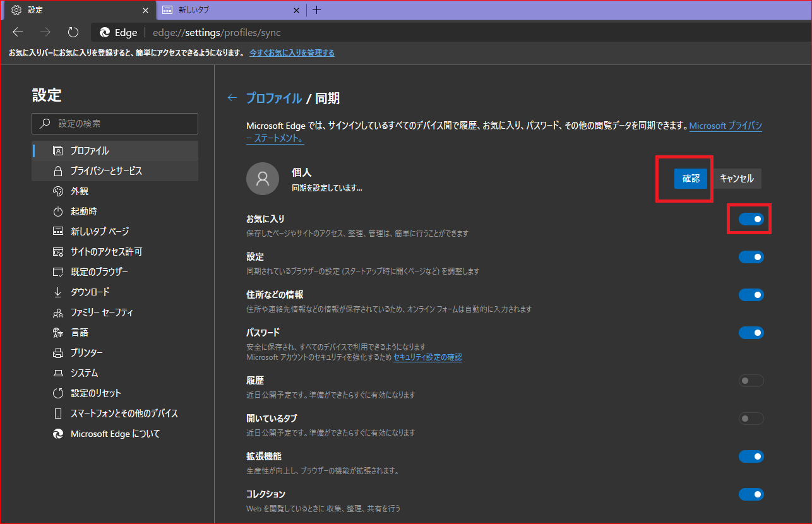Toggle the disabled 履歴 switch

pos(751,381)
